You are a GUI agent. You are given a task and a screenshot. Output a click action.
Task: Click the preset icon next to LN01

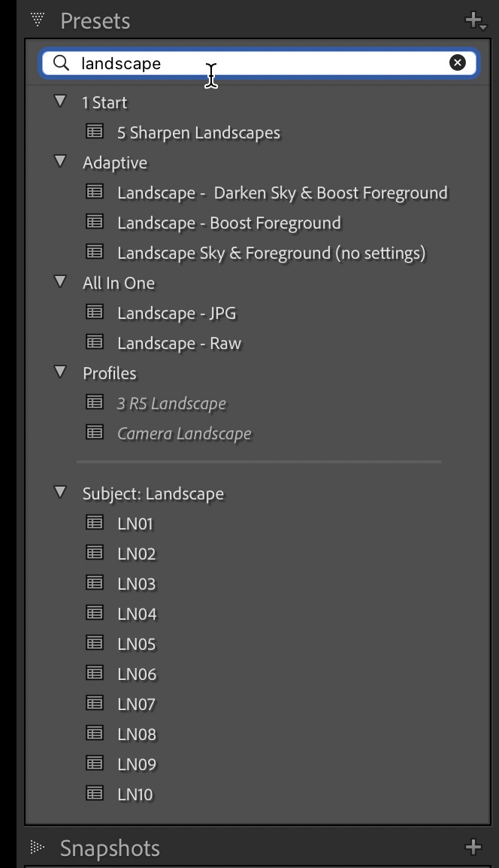click(x=94, y=523)
